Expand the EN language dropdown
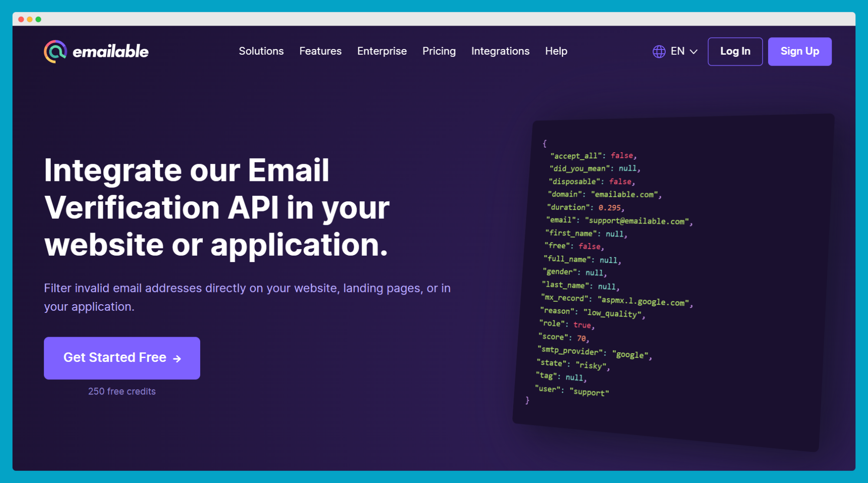Image resolution: width=868 pixels, height=483 pixels. click(675, 51)
